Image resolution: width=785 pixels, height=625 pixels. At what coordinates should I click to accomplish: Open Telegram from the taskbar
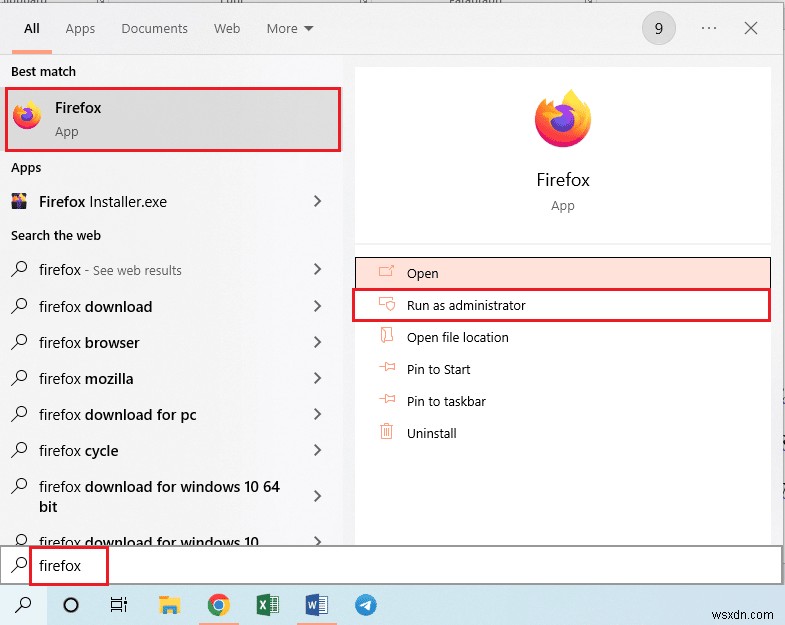coord(366,605)
